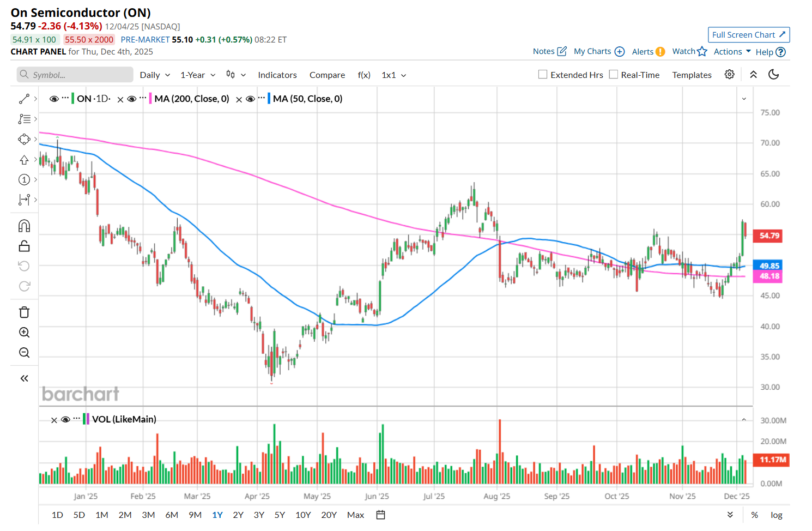The width and height of the screenshot is (812, 531).
Task: Click the zoom in magnifier icon
Action: pos(24,333)
